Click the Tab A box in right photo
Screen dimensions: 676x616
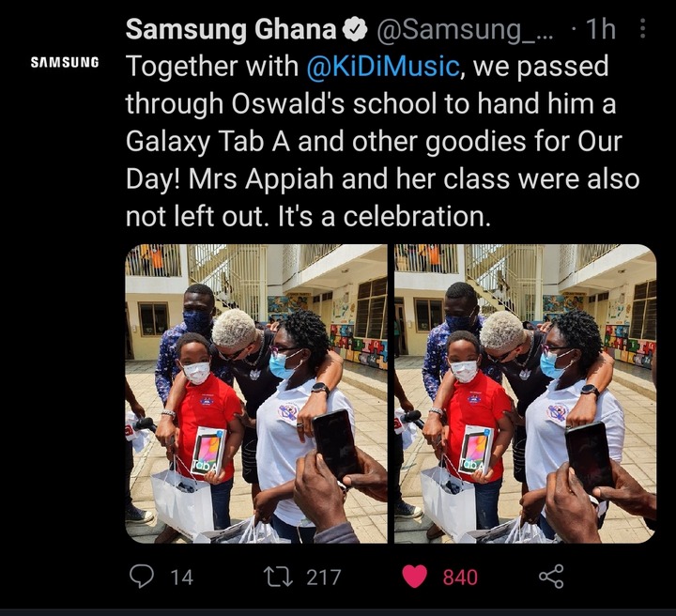476,449
